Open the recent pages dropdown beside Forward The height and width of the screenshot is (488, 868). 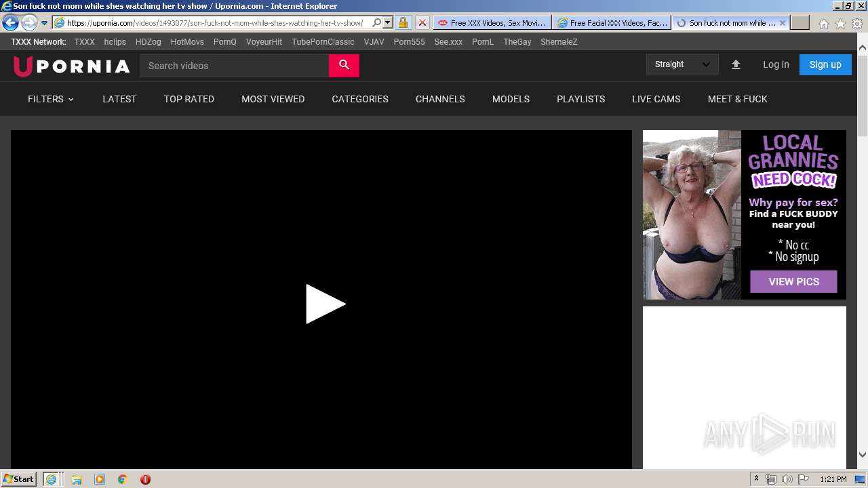(x=44, y=23)
